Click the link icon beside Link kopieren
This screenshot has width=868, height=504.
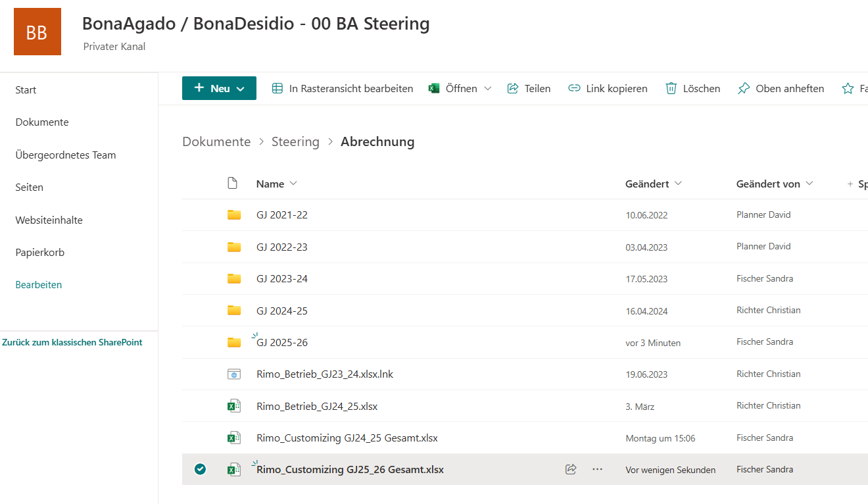click(575, 88)
